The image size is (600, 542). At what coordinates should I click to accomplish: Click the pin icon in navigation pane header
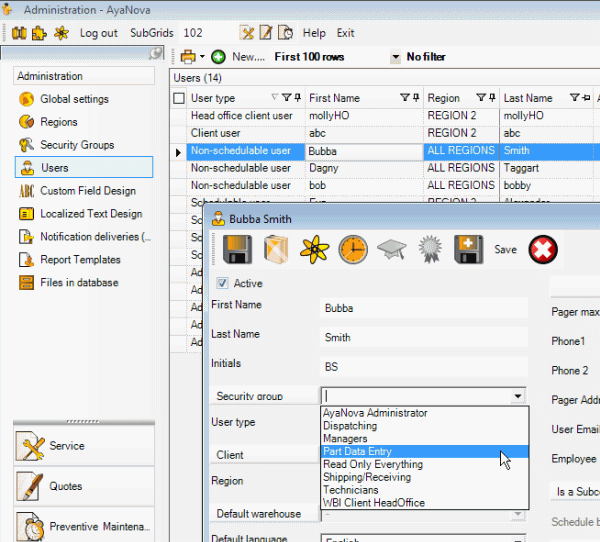click(156, 53)
